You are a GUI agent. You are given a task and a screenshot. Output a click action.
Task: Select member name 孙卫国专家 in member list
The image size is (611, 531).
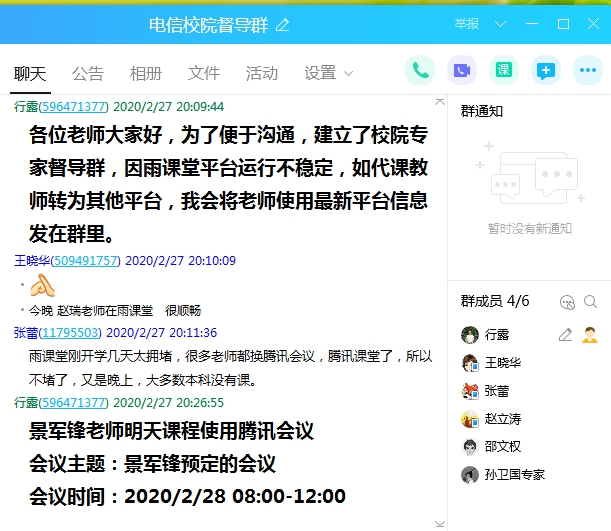[x=514, y=475]
